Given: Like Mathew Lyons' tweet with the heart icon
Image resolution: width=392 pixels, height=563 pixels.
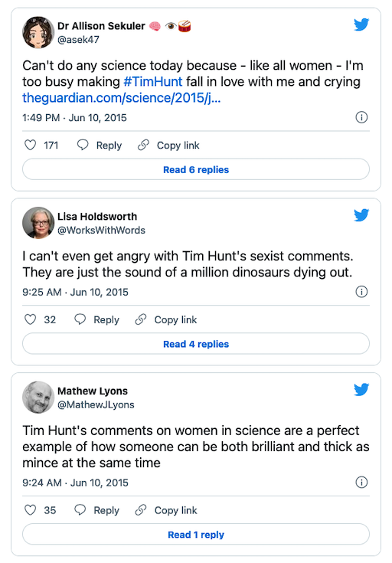Looking at the screenshot, I should click(x=30, y=510).
